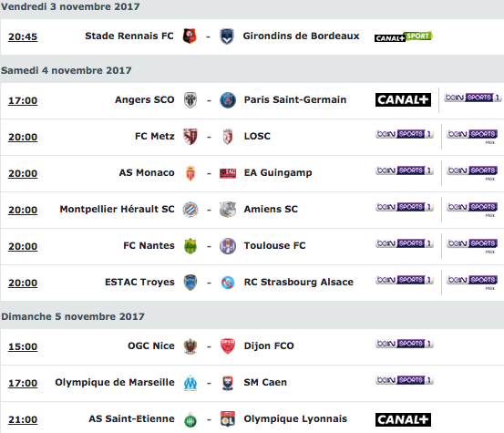Click the Girondins de Bordeaux crest
504x433 pixels.
tap(227, 36)
